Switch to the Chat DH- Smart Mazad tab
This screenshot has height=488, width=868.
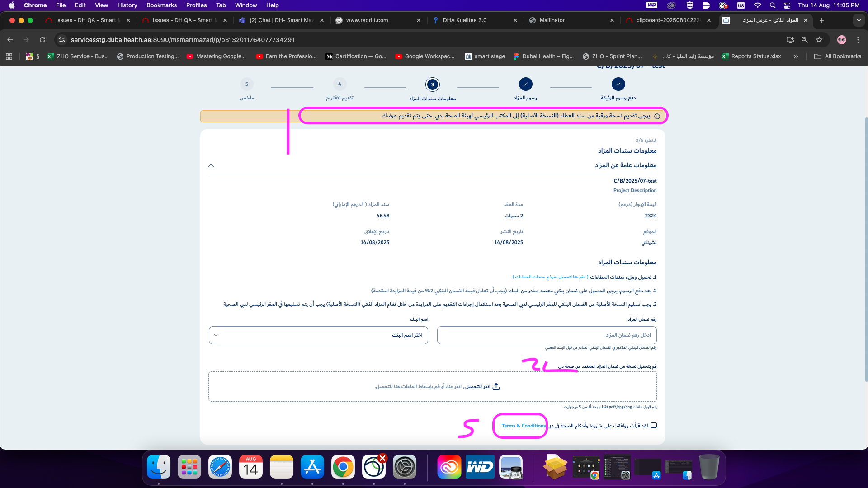coord(281,20)
